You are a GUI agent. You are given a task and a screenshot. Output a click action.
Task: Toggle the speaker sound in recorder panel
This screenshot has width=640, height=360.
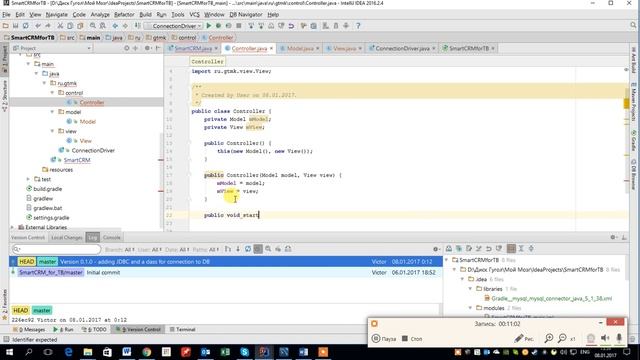[x=605, y=338]
